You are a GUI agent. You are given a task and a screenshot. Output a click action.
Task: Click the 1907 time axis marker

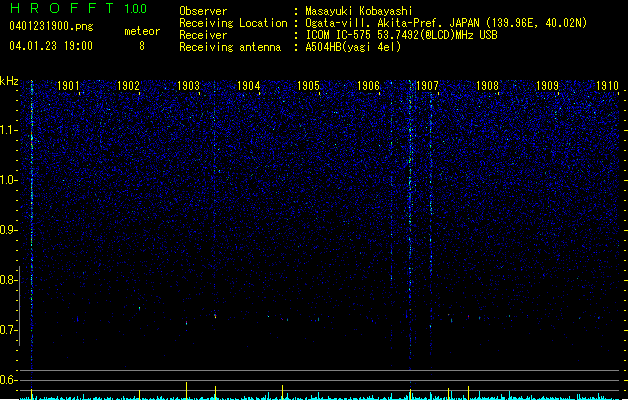[428, 85]
